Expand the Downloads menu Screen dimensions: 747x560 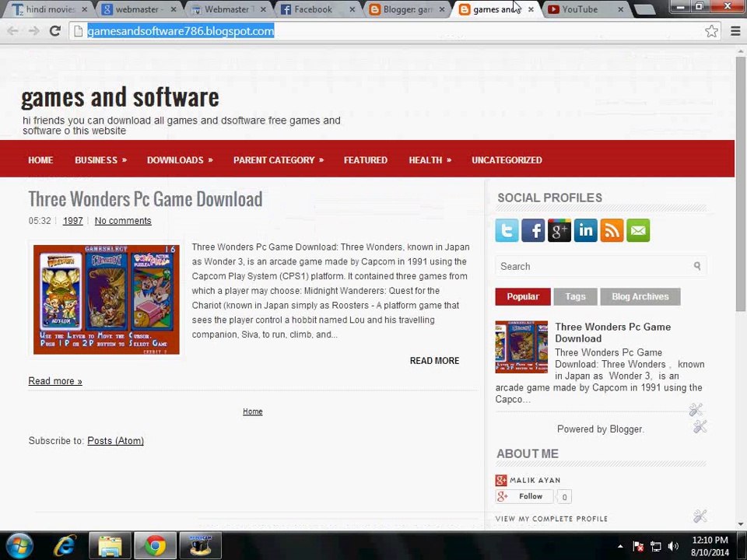coord(180,160)
